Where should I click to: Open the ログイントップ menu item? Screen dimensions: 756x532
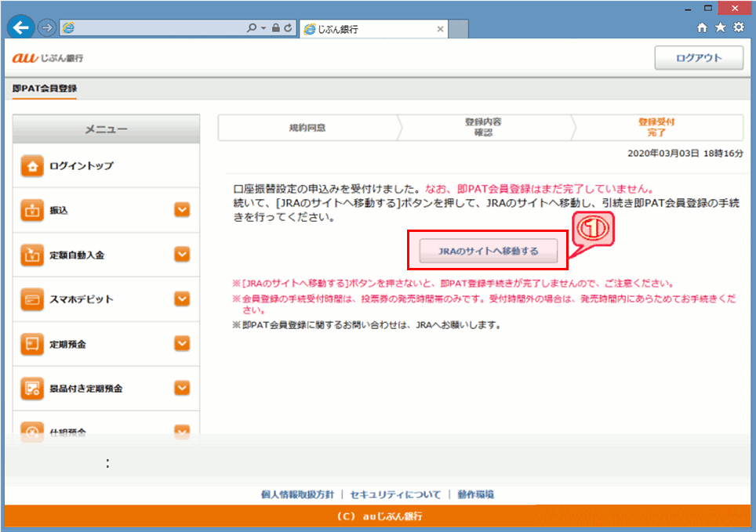coord(106,166)
